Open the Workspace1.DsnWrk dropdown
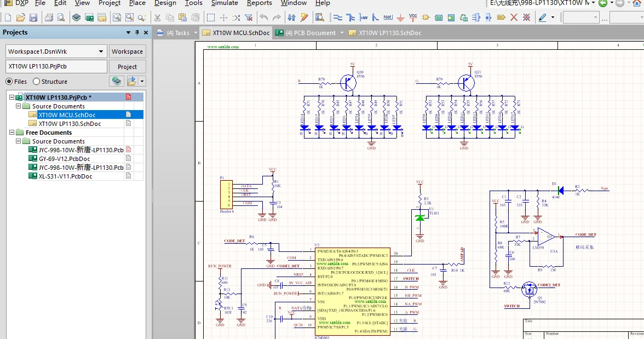The width and height of the screenshot is (644, 339). tap(101, 51)
